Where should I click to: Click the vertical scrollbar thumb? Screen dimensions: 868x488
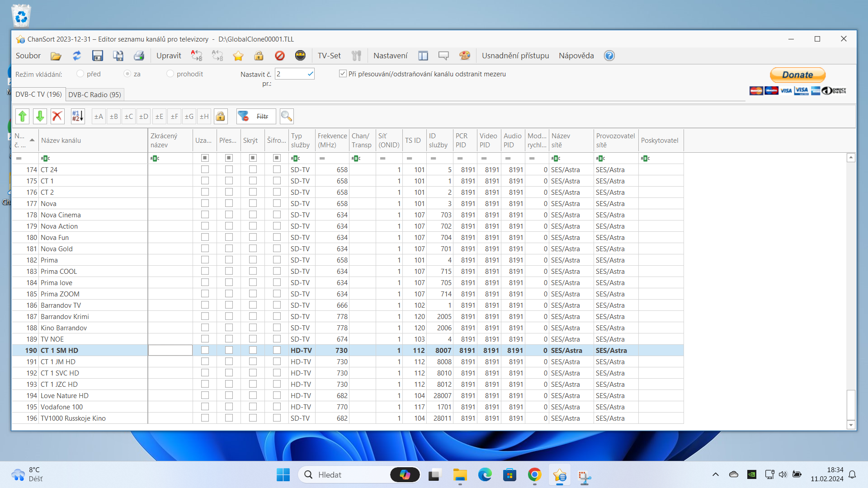(x=851, y=405)
